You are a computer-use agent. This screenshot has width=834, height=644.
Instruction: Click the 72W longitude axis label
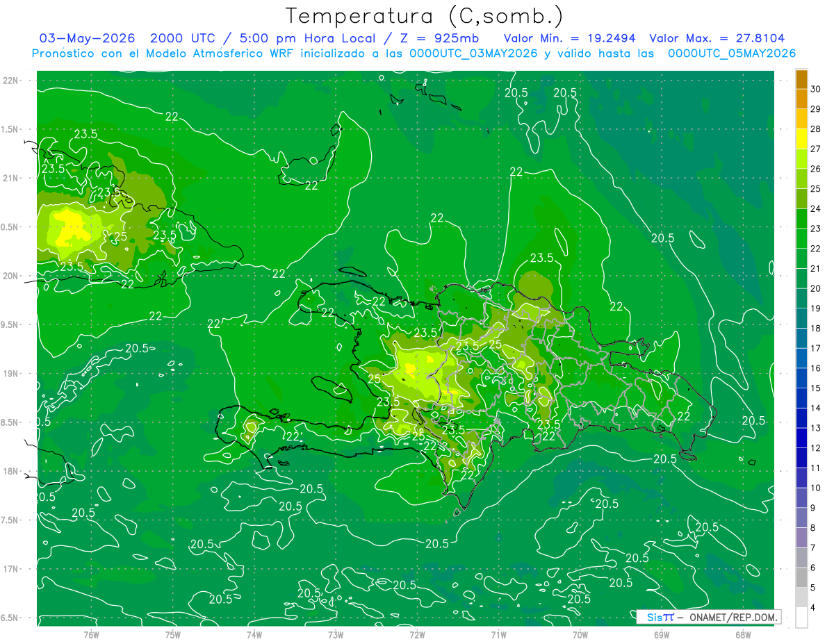[417, 634]
